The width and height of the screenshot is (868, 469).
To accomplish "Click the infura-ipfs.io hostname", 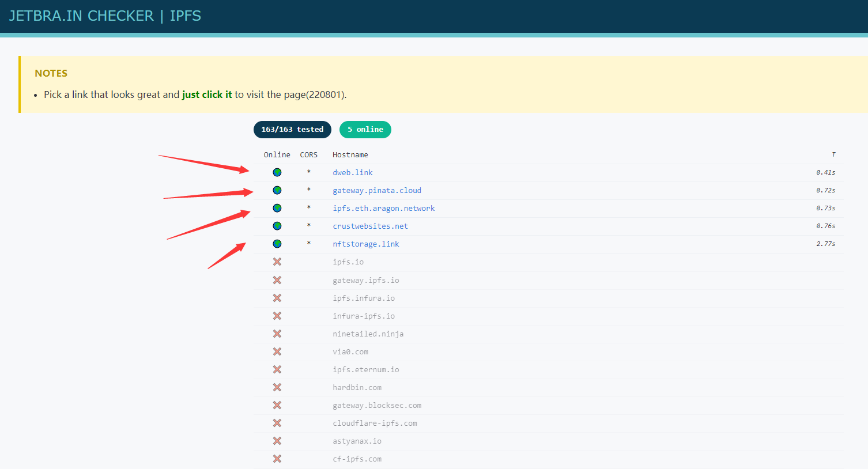I will point(364,316).
